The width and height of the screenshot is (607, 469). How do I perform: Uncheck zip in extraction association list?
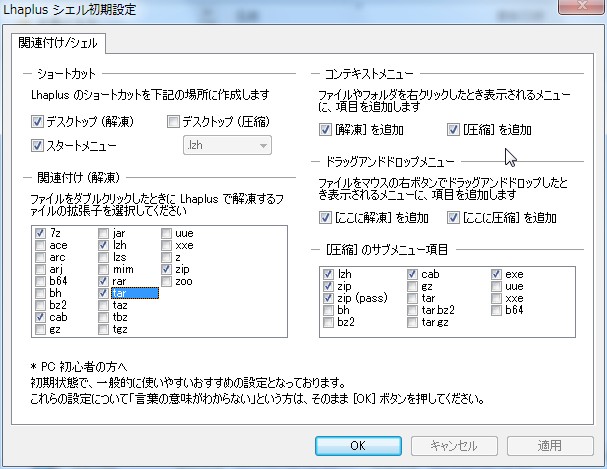click(166, 269)
